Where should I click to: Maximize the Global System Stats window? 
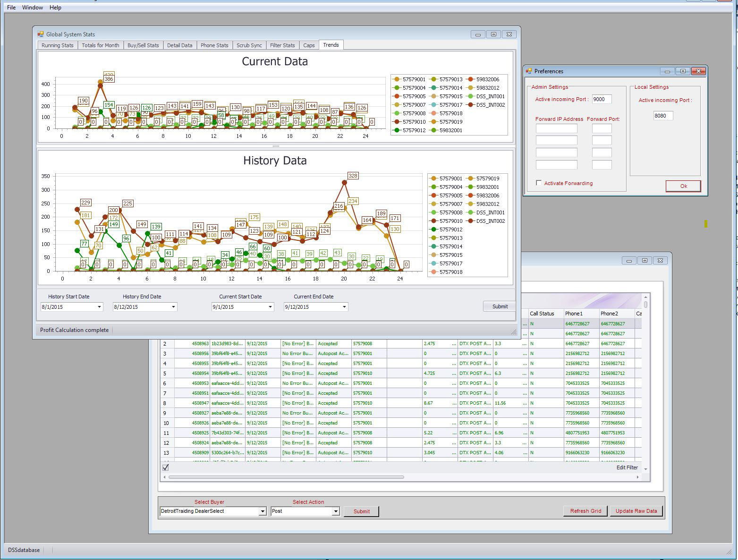493,34
